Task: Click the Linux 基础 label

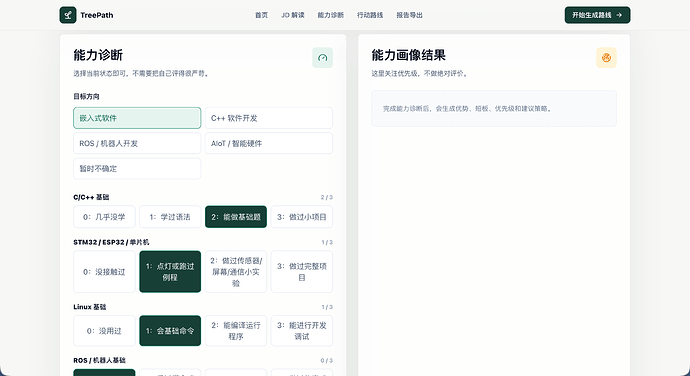Action: point(90,307)
